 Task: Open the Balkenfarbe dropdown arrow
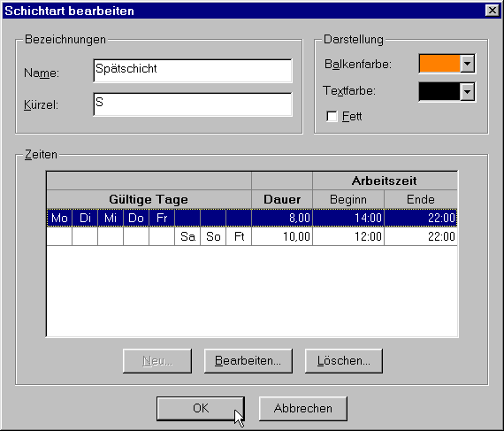pos(468,64)
